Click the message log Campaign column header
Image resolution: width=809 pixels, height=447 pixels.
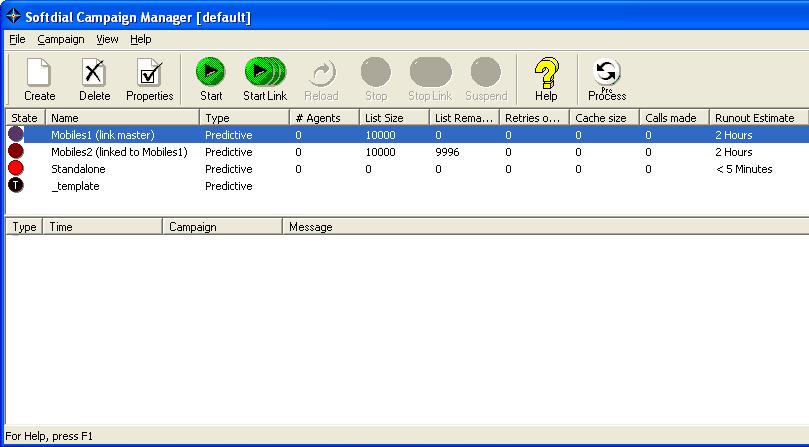(x=223, y=227)
